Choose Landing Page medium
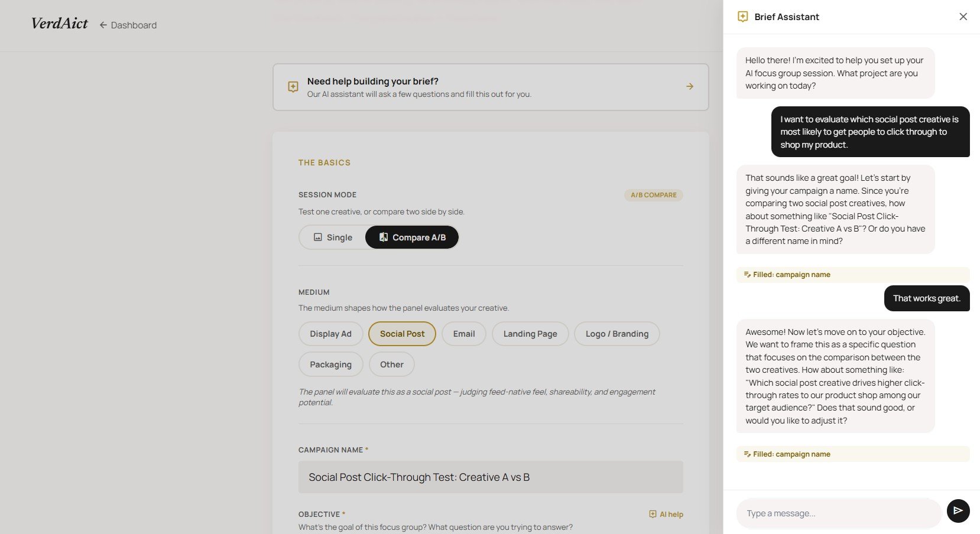The height and width of the screenshot is (534, 980). (x=530, y=334)
